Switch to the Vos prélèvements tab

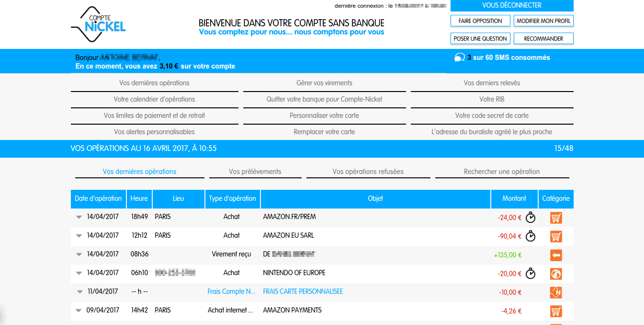coord(255,172)
